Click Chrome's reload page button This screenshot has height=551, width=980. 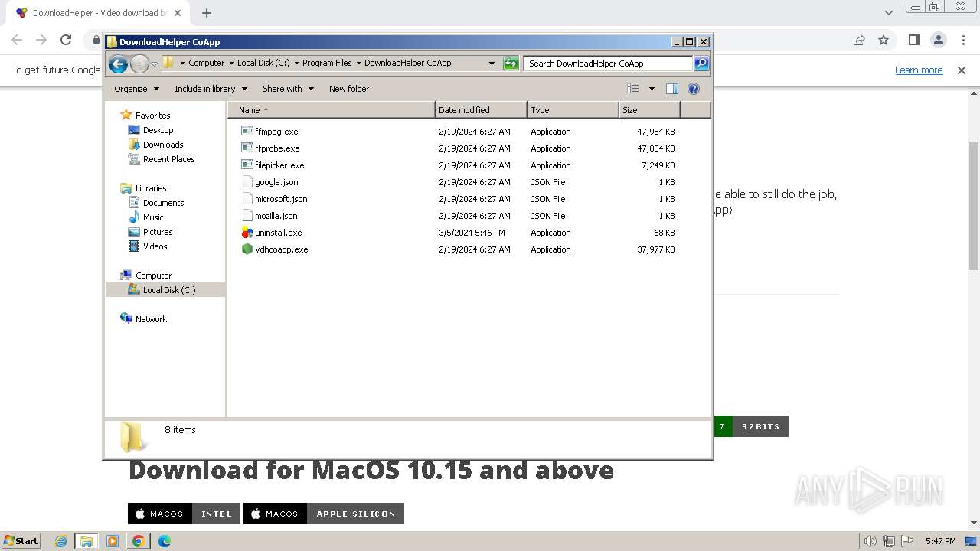click(66, 41)
